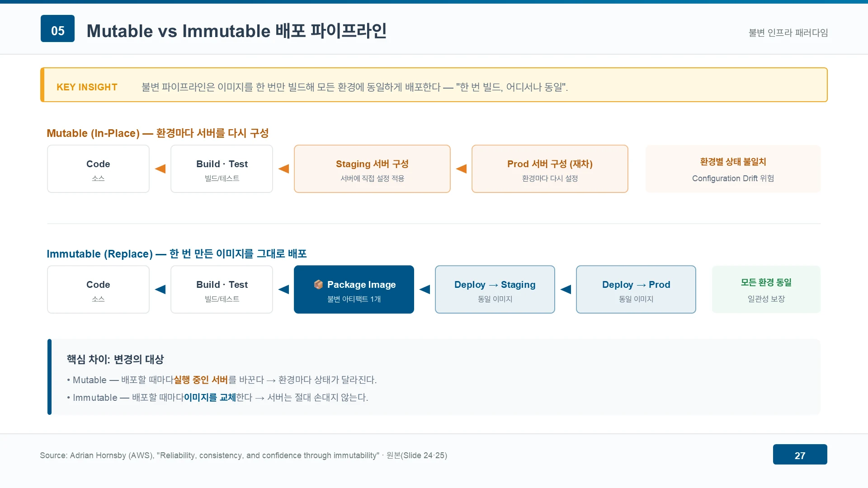Click '서버에 직접 설정 적용' subtitle
This screenshot has width=868, height=488.
pyautogui.click(x=372, y=178)
